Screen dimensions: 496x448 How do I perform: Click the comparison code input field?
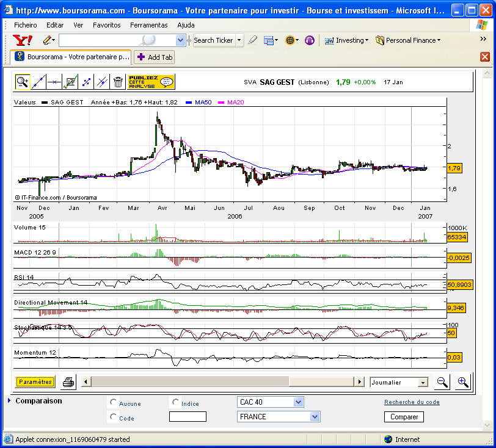coord(188,417)
